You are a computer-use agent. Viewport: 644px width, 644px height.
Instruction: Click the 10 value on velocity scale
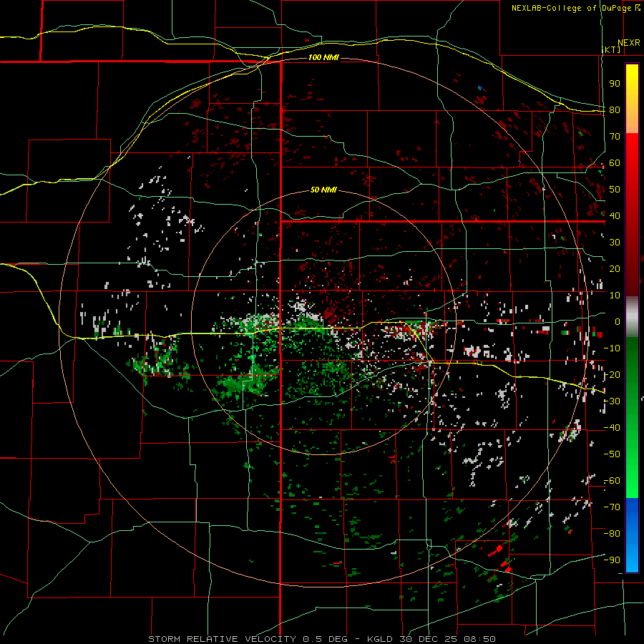615,296
